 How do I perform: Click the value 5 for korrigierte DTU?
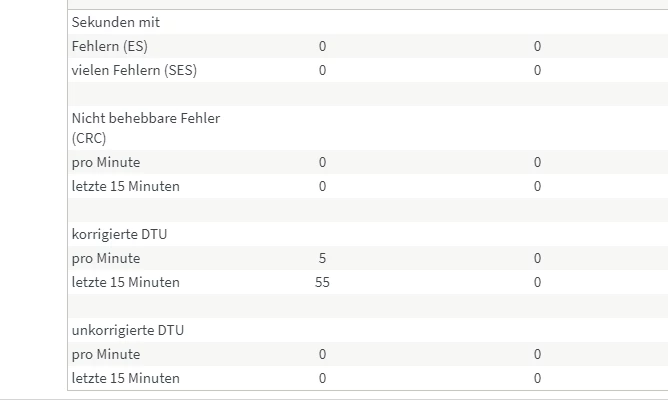click(x=322, y=258)
